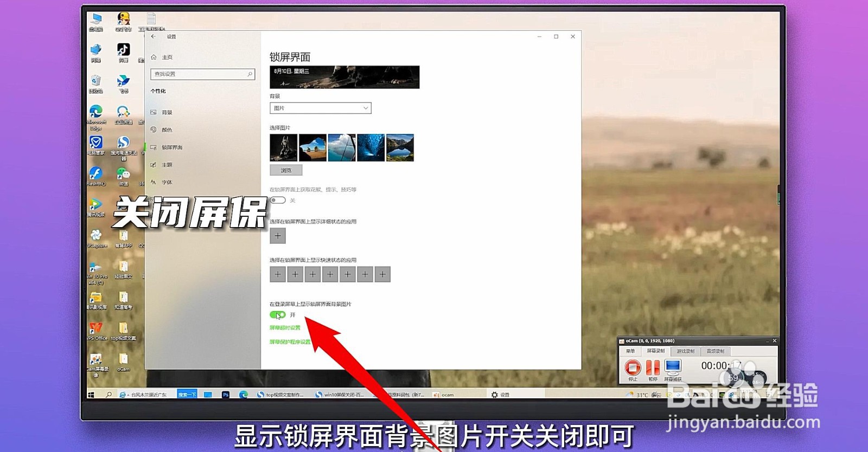Choose the blue ice cave picture

pyautogui.click(x=371, y=147)
